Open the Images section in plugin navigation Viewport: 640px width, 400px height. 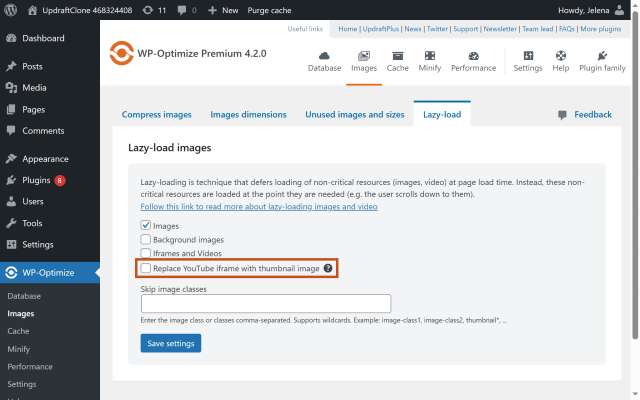[364, 62]
